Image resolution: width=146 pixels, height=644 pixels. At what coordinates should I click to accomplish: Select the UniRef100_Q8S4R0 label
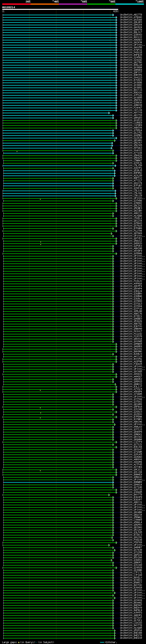point(131,140)
